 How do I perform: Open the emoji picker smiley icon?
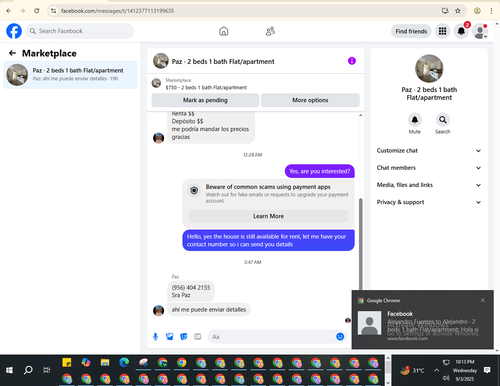340,337
